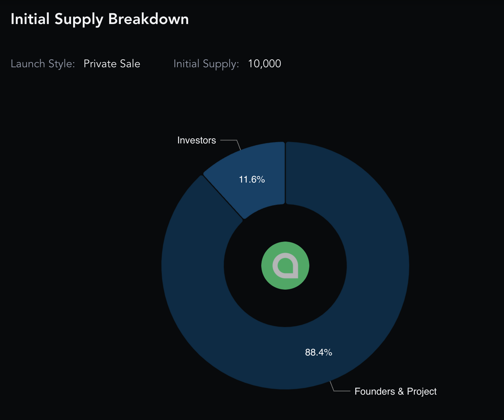Click the Founders & Project chart label
Viewport: 504px width, 420px height.
click(x=396, y=392)
